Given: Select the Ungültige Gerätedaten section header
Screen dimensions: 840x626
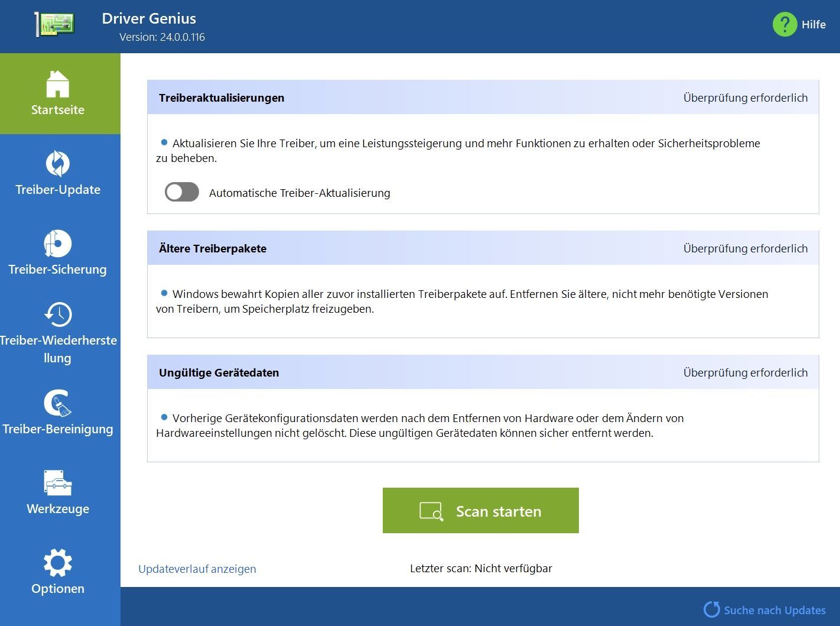Looking at the screenshot, I should (x=219, y=372).
